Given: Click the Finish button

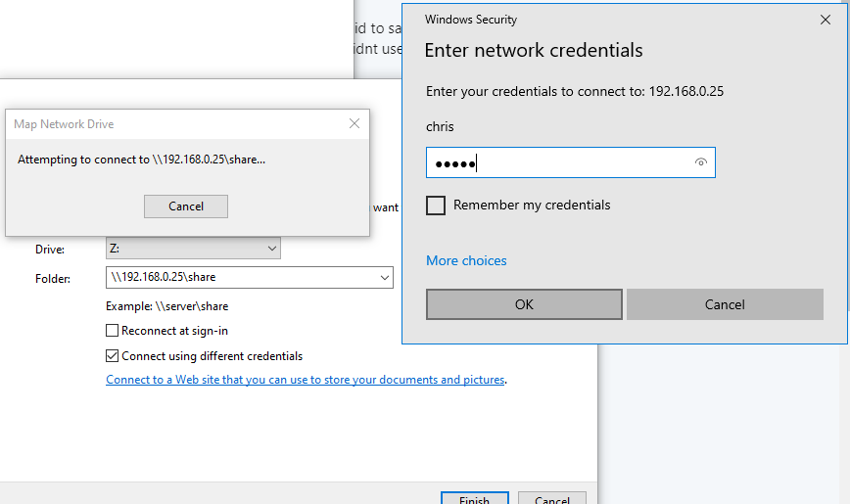Looking at the screenshot, I should coord(474,498).
